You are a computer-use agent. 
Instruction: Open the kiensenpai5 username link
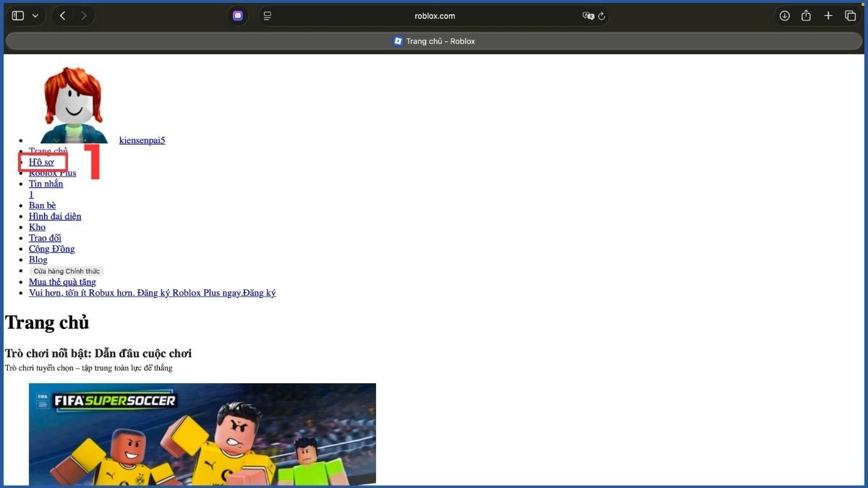pyautogui.click(x=142, y=140)
